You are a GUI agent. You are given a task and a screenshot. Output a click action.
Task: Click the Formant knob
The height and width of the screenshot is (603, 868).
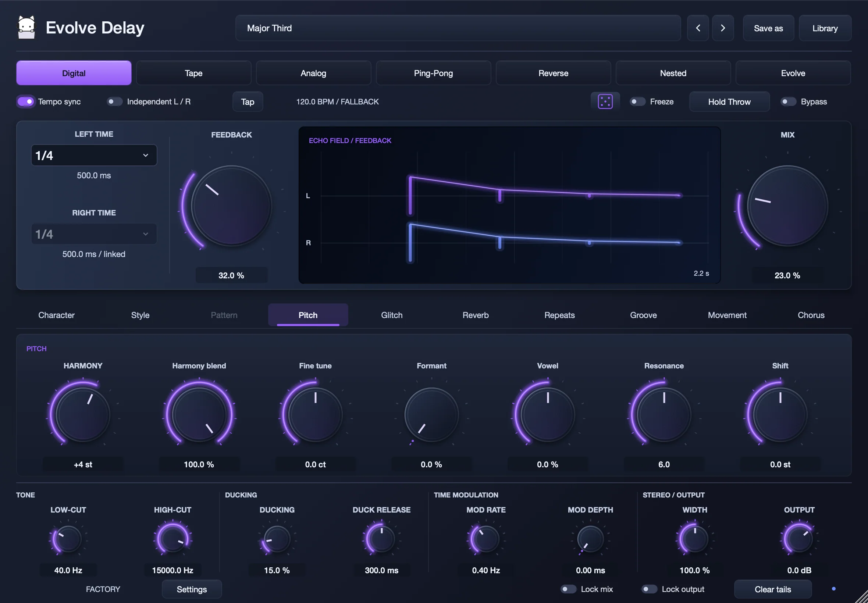tap(431, 414)
